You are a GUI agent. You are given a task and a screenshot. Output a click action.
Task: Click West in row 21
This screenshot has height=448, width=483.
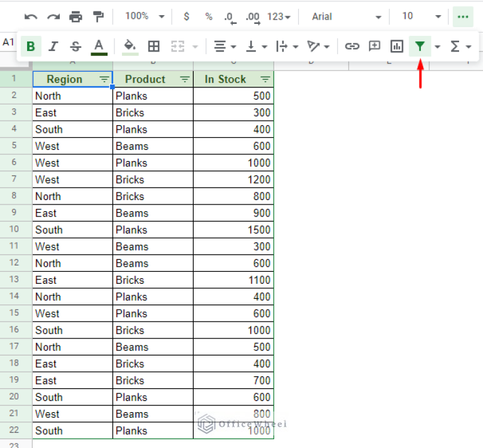click(73, 414)
